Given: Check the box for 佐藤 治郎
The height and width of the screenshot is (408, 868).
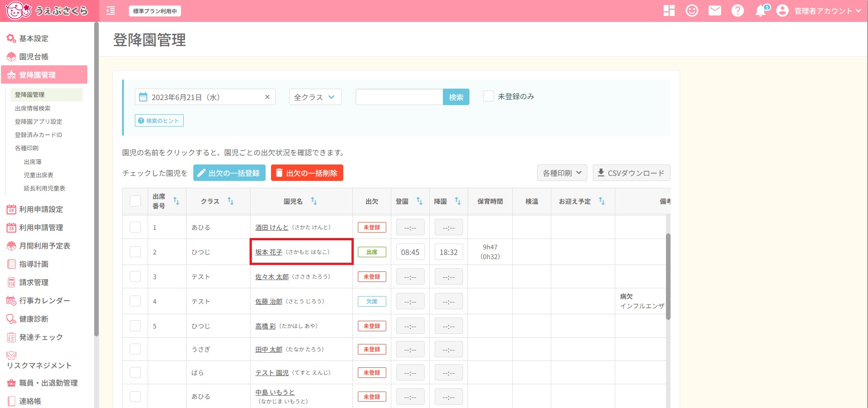Looking at the screenshot, I should click(135, 301).
